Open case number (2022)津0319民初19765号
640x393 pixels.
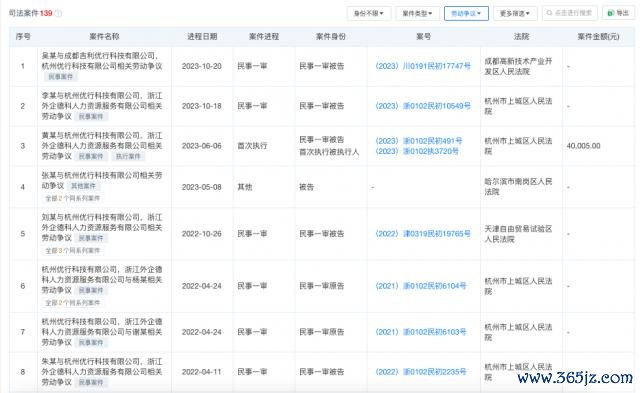(423, 234)
